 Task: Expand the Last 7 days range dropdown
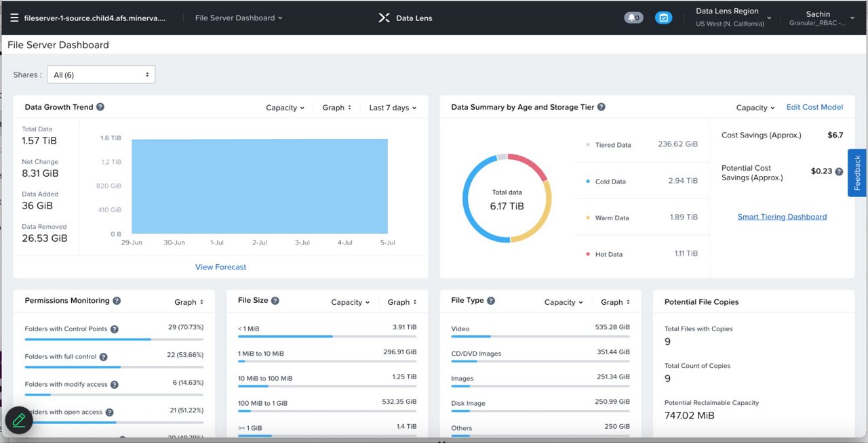tap(393, 108)
